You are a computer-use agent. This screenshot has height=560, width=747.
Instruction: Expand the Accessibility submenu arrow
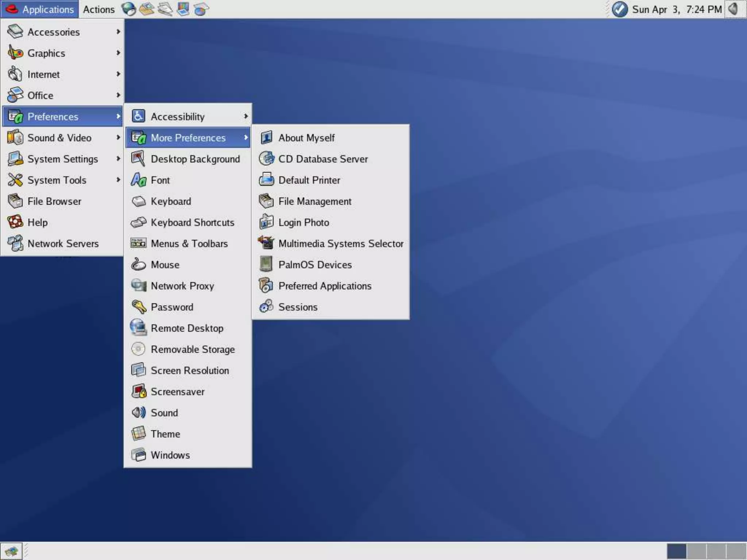(245, 116)
